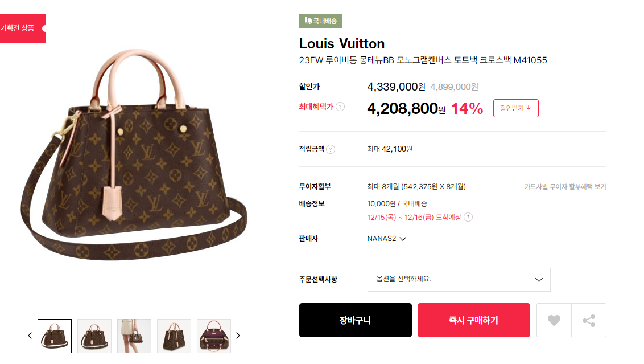
Task: Go to previous thumbnails with left arrow
Action: [30, 336]
